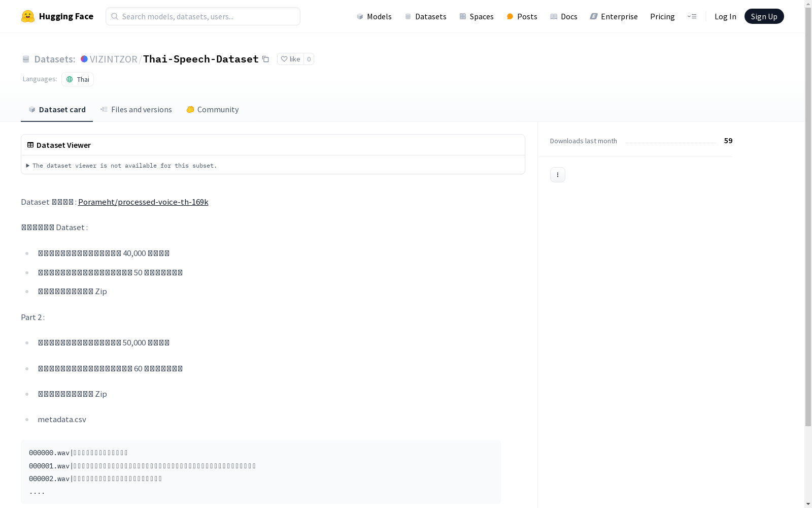812x508 pixels.
Task: Open Spaces from top navigation
Action: coord(477,16)
